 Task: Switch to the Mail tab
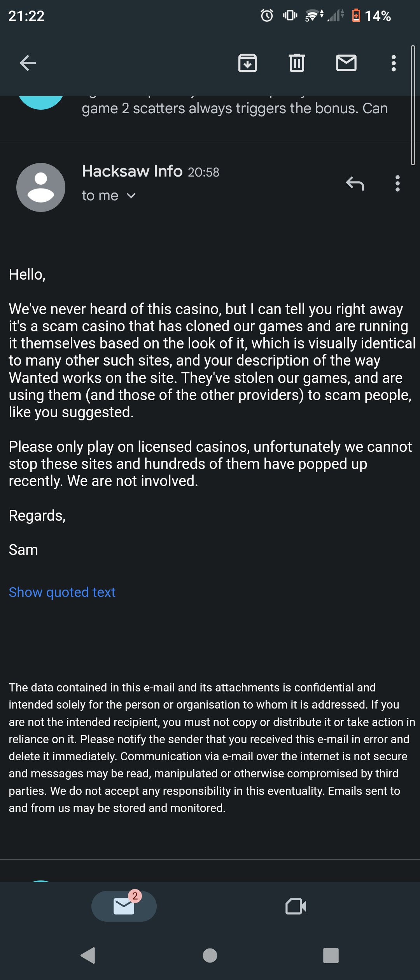coord(124,906)
